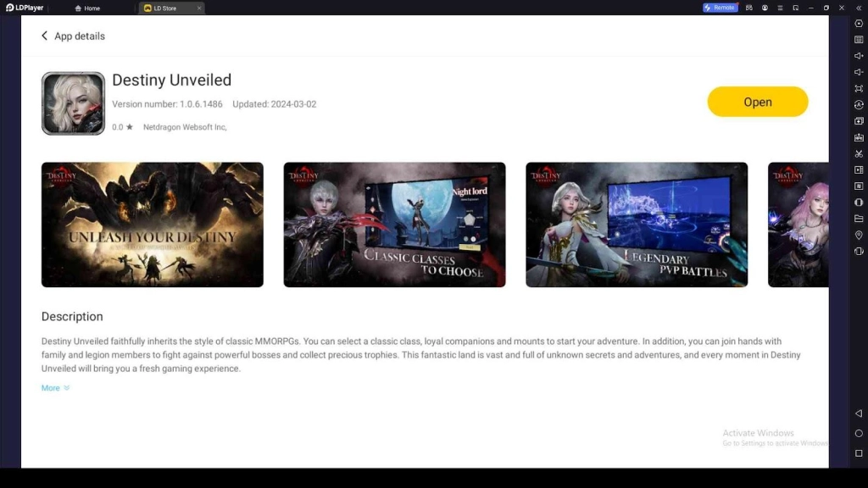The height and width of the screenshot is (488, 868).
Task: Open the user account icon in title bar
Action: click(765, 8)
